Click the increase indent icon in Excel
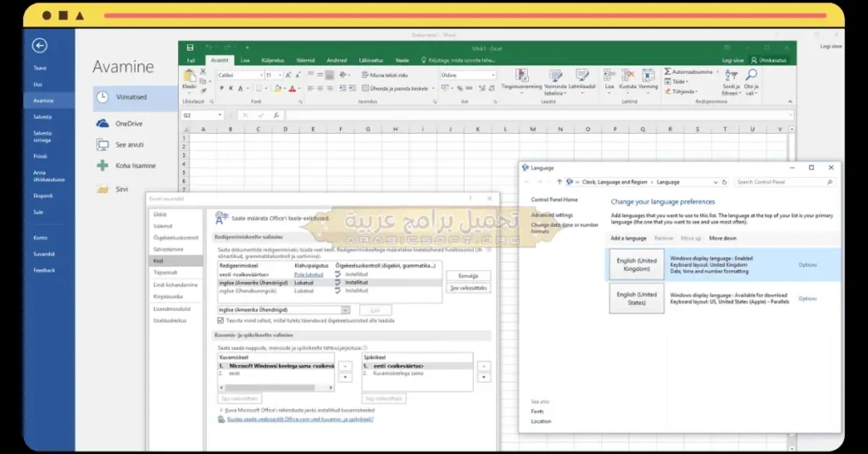Viewport: 868px width, 454px height. tap(353, 88)
